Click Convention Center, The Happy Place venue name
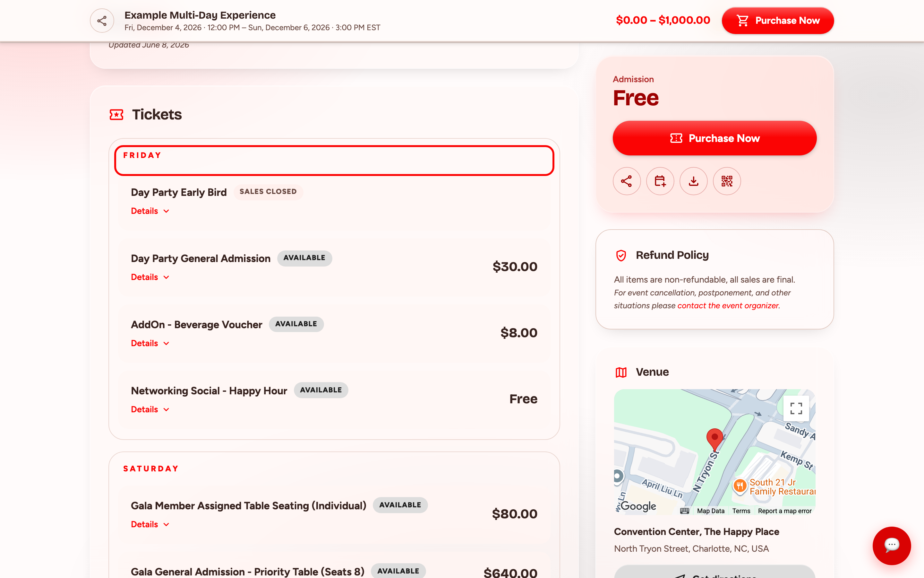The height and width of the screenshot is (578, 924). click(697, 532)
